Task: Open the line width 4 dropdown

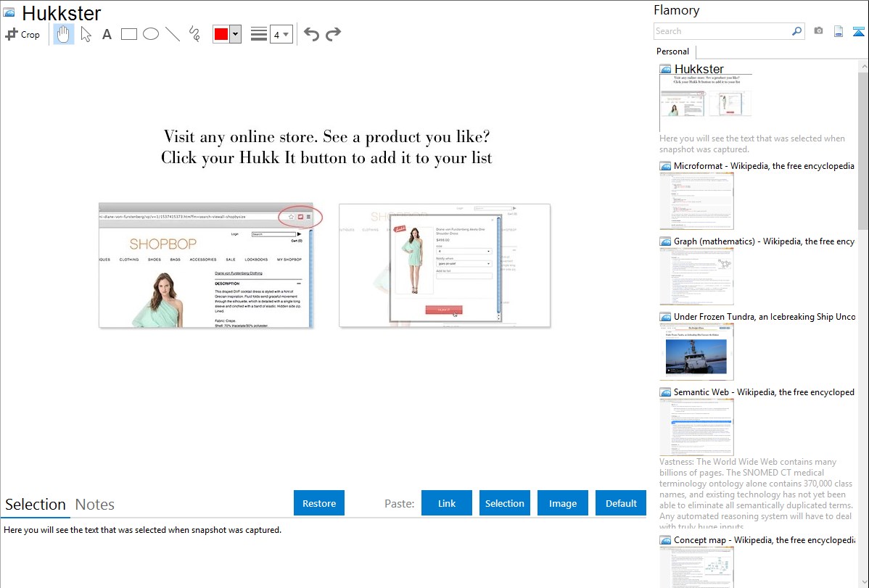Action: (x=281, y=34)
